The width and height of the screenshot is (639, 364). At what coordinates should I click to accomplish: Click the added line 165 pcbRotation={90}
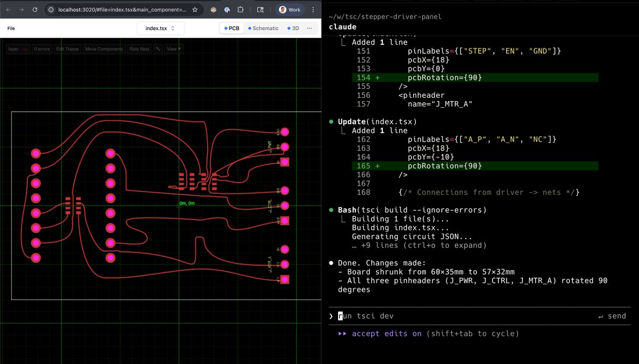point(475,166)
